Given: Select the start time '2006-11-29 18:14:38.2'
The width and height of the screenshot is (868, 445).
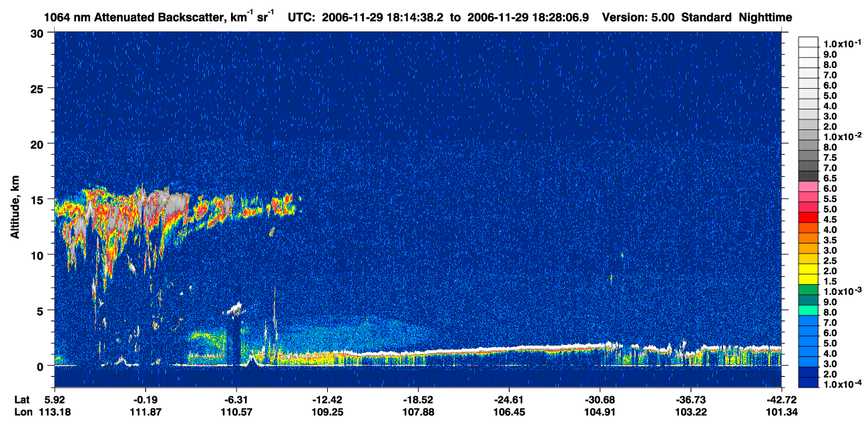Looking at the screenshot, I should (x=384, y=19).
